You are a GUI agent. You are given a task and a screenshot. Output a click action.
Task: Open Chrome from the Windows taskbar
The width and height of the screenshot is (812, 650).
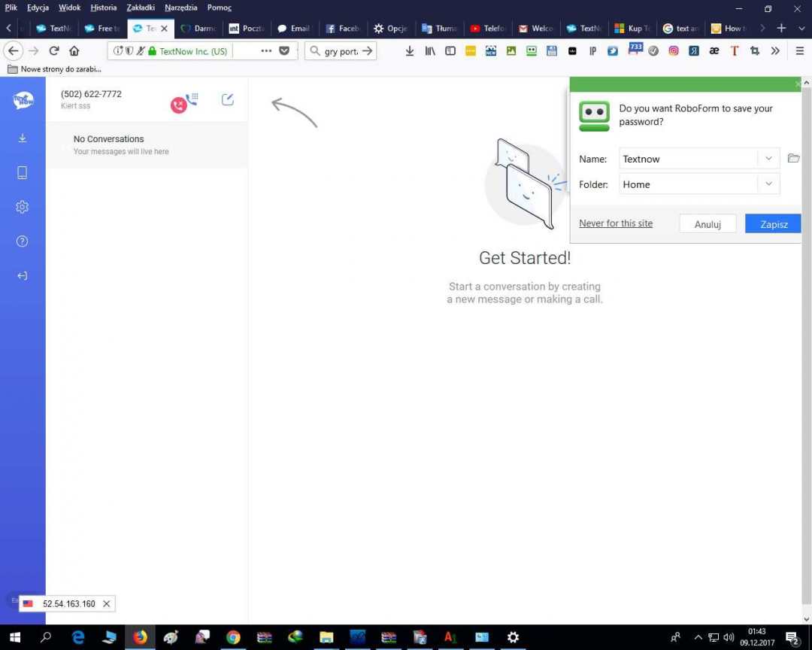[233, 637]
